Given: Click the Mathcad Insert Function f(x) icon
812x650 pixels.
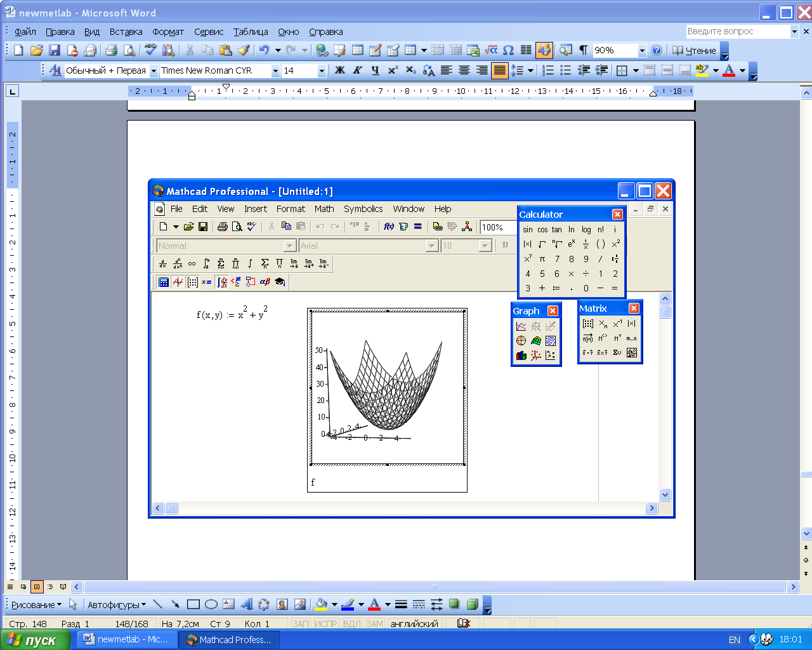Looking at the screenshot, I should click(x=389, y=227).
